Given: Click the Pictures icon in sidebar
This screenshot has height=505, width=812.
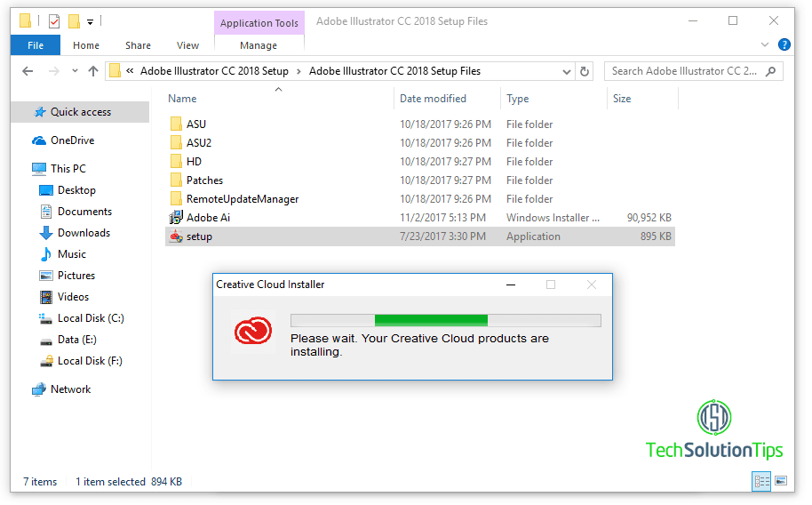Looking at the screenshot, I should [x=46, y=276].
